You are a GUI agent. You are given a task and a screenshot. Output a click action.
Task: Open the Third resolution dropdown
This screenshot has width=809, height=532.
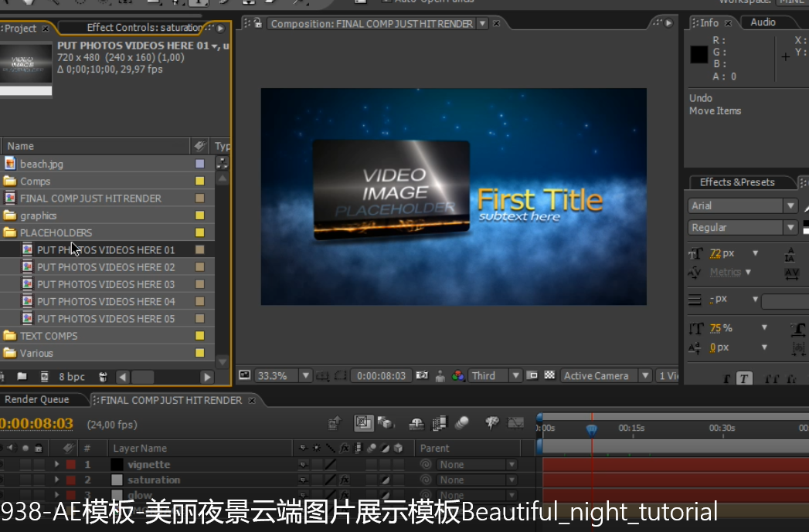[515, 376]
